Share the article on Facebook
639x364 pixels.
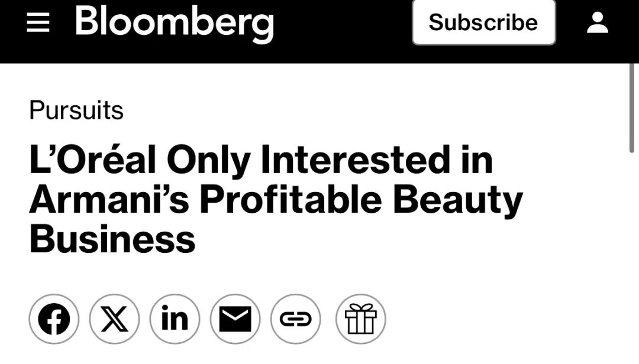[x=54, y=319]
